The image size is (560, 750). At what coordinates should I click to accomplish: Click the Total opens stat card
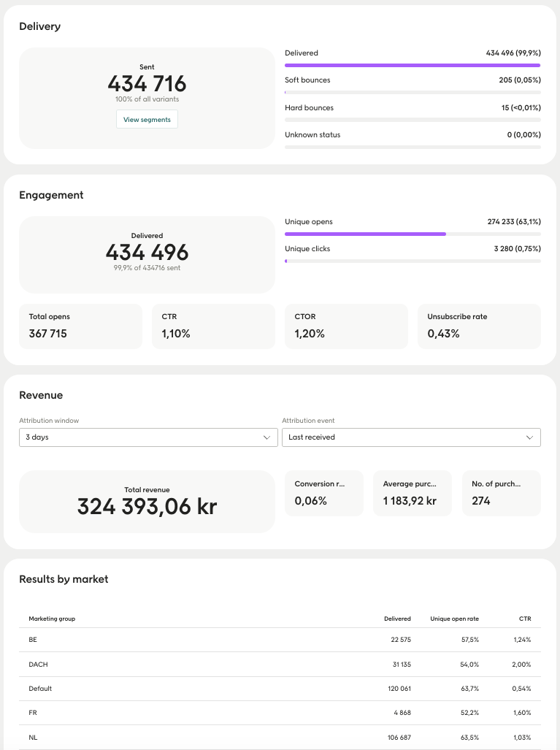(80, 326)
